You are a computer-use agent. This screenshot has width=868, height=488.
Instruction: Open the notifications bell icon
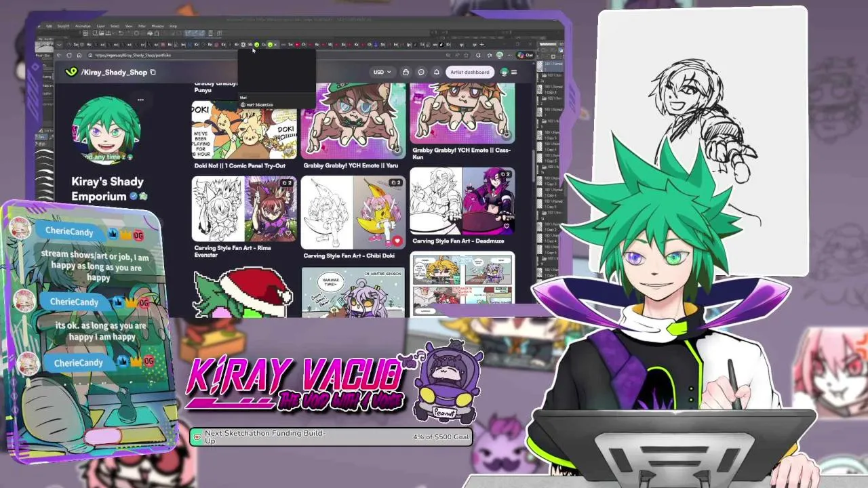(437, 72)
